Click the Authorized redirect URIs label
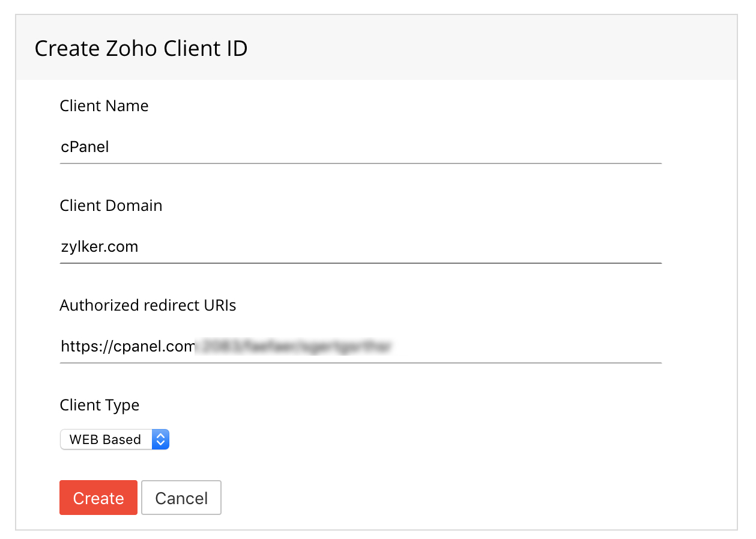The width and height of the screenshot is (756, 539). pos(148,305)
